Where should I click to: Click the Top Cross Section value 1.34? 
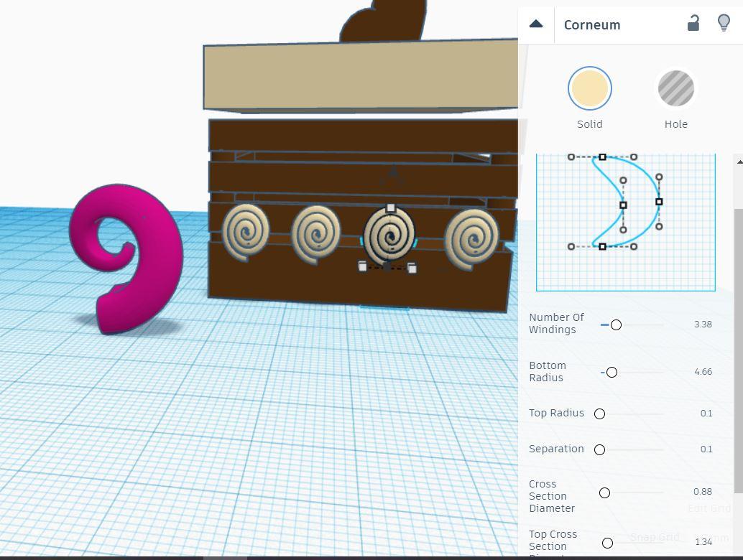click(703, 542)
